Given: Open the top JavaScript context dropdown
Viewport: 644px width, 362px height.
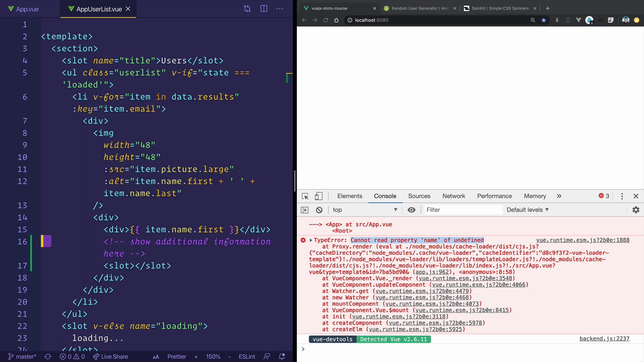Looking at the screenshot, I should coord(365,210).
